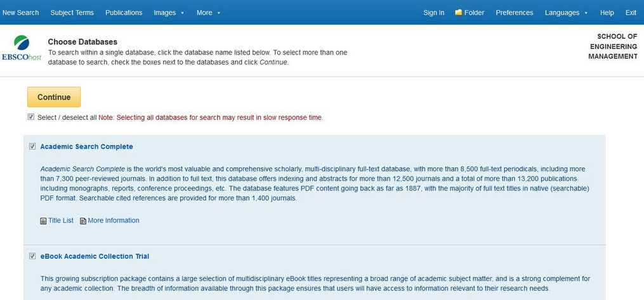Uncheck the Academic Search Complete checkbox
The height and width of the screenshot is (300, 644).
(x=32, y=147)
